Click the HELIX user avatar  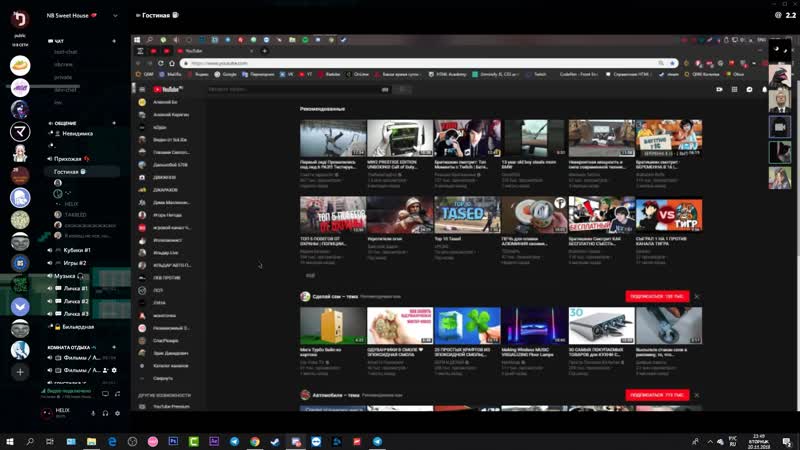point(46,413)
